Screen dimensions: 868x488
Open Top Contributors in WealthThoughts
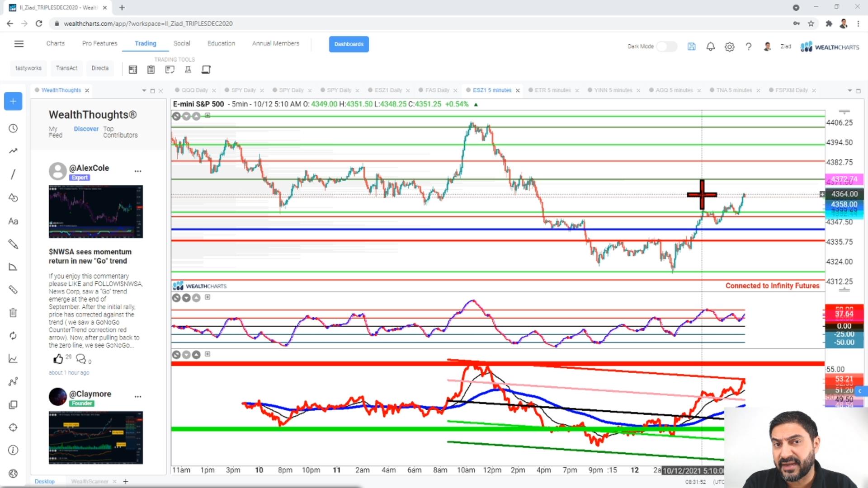coord(120,132)
